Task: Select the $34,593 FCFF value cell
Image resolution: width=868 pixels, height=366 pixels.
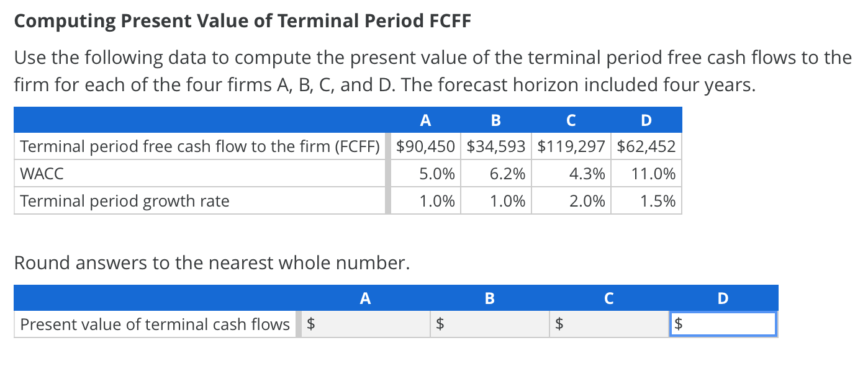Action: [495, 146]
